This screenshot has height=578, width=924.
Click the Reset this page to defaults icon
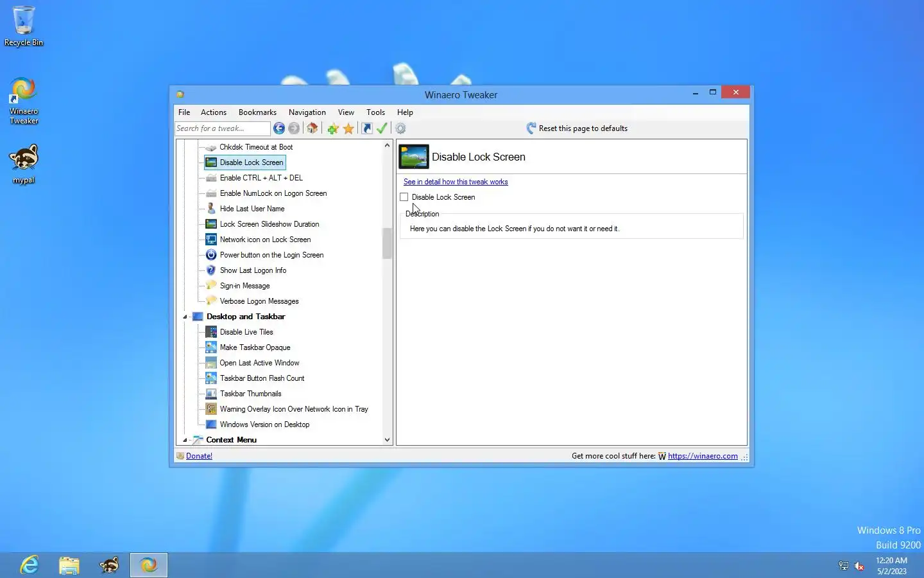pyautogui.click(x=531, y=128)
